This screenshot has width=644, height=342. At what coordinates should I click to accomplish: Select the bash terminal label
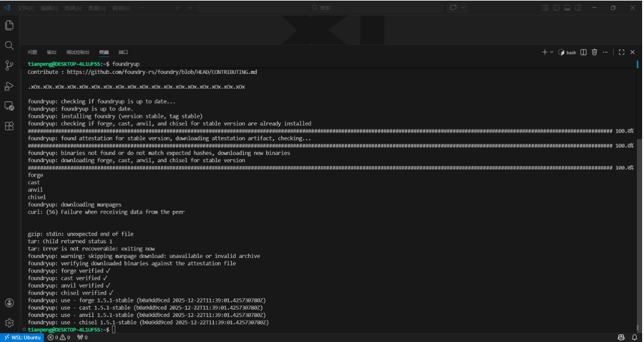tap(567, 53)
